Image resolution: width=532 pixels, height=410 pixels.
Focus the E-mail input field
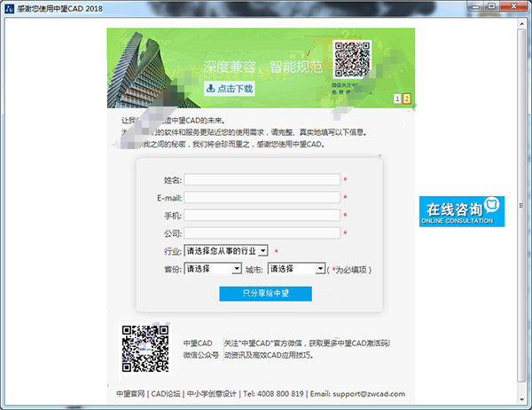click(x=262, y=197)
